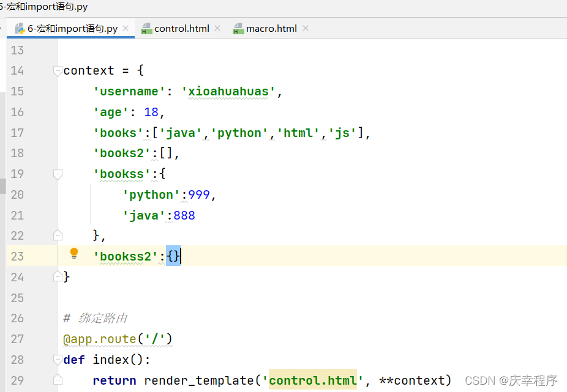Click the 'js' item in books list
The height and width of the screenshot is (392, 567).
(342, 133)
